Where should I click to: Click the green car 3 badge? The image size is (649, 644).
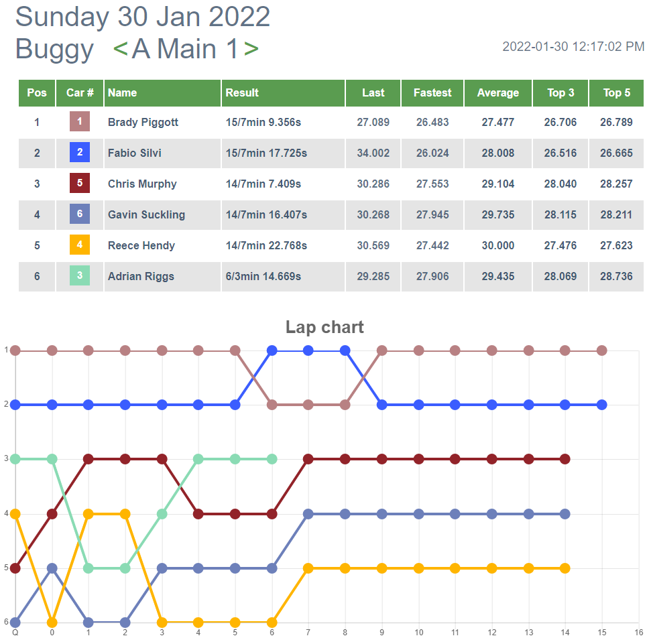[x=80, y=275]
